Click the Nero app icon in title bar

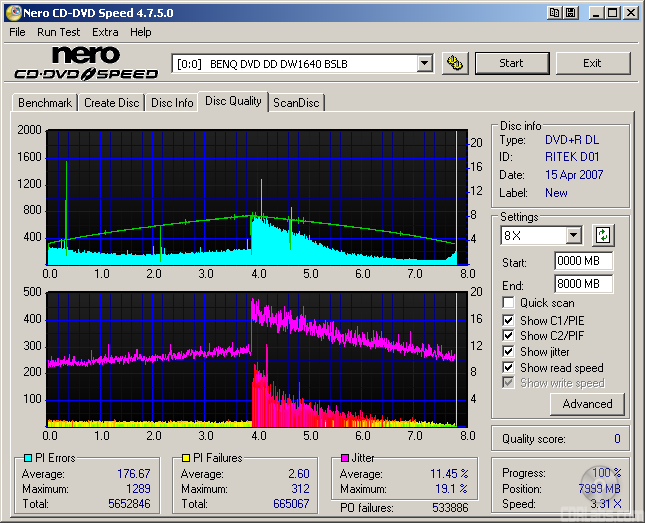pos(12,13)
